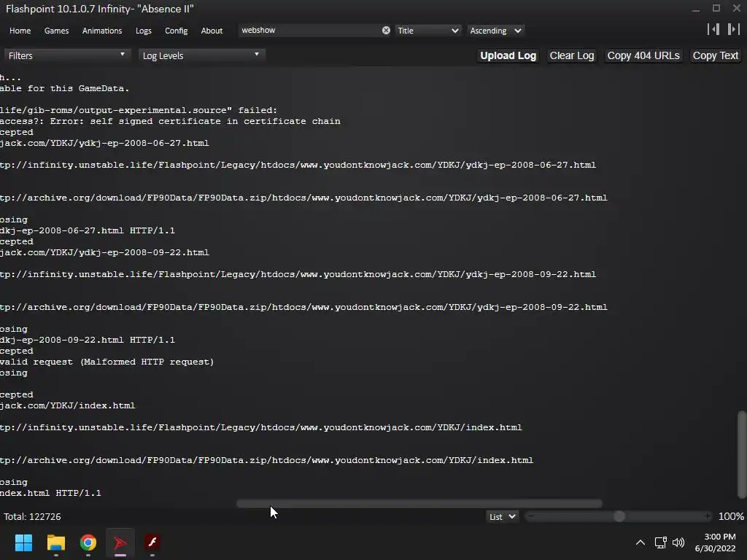
Task: Select Flashpoint launcher taskbar icon
Action: 120,542
